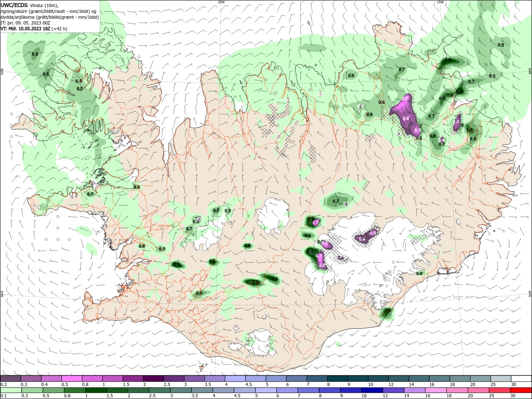Click the 'VT: Mið. 10.05.2023 18Z (+42 h)' line
Viewport: 532px width, 399px height.
34,29
